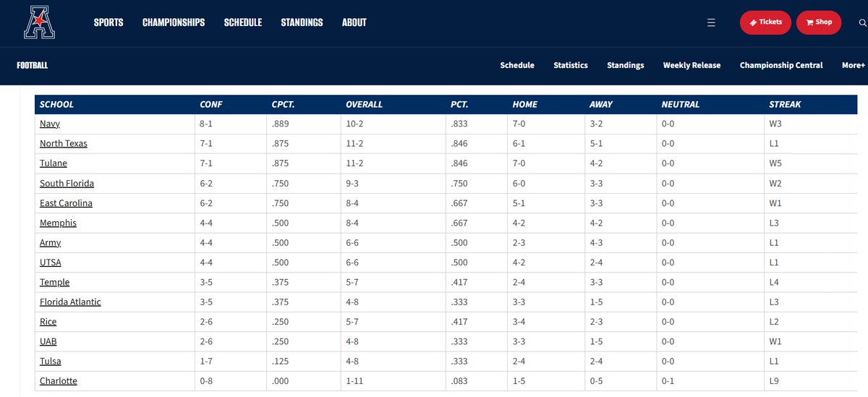Select Charlotte's .083 overall percentage
The height and width of the screenshot is (397, 868).
(x=459, y=381)
